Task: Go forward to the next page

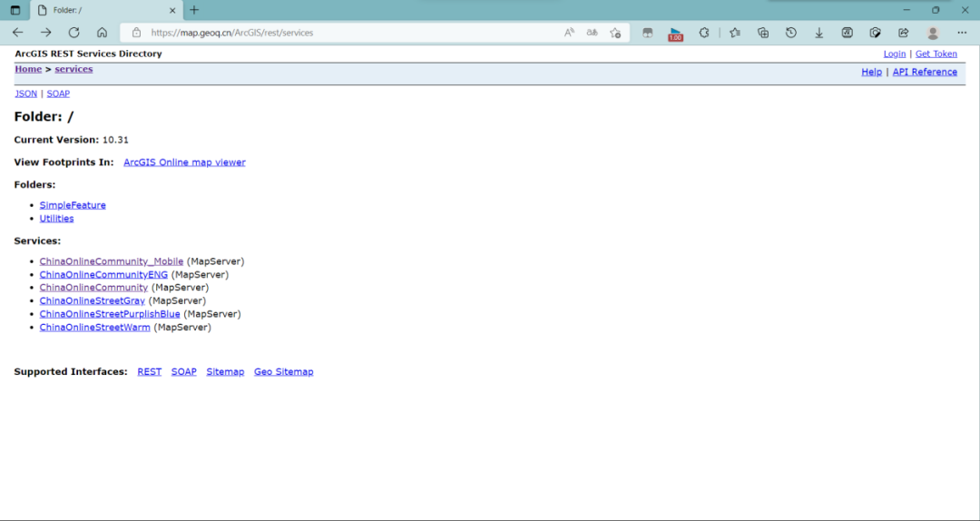Action: pos(45,33)
